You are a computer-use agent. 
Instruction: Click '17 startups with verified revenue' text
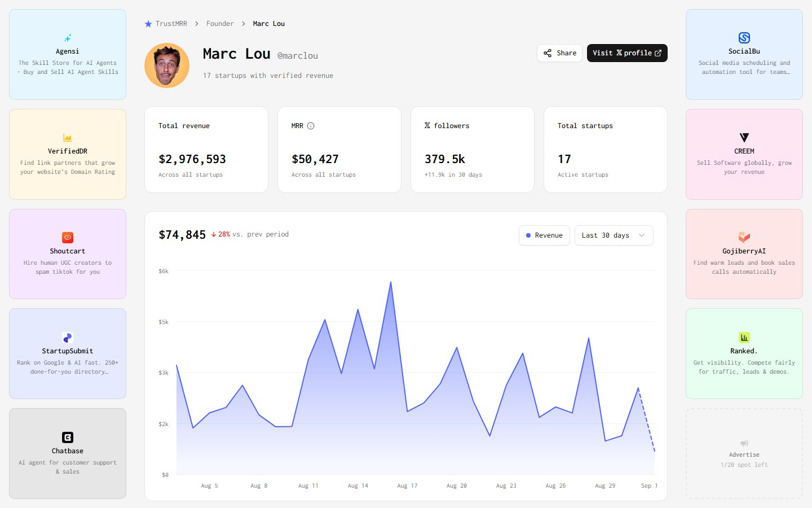(x=268, y=76)
